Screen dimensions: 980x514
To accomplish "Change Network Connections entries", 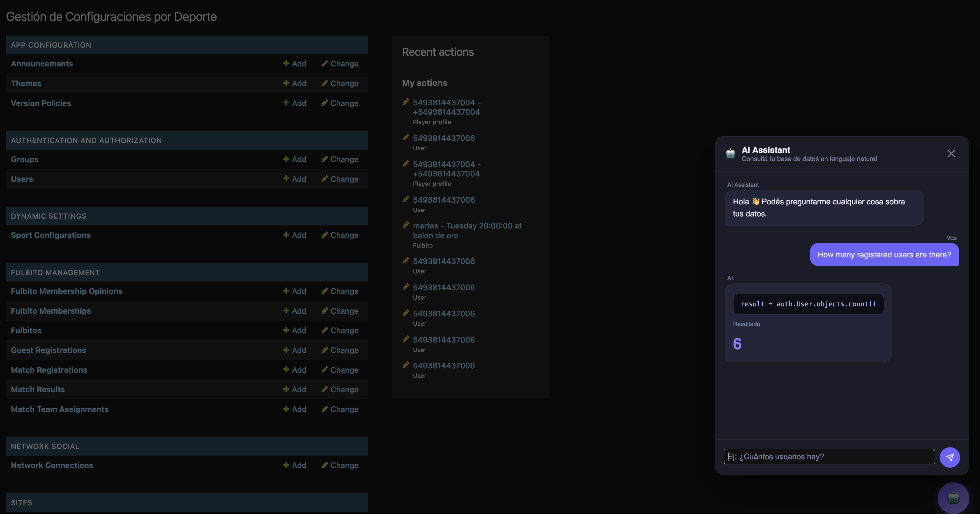I will [x=340, y=465].
